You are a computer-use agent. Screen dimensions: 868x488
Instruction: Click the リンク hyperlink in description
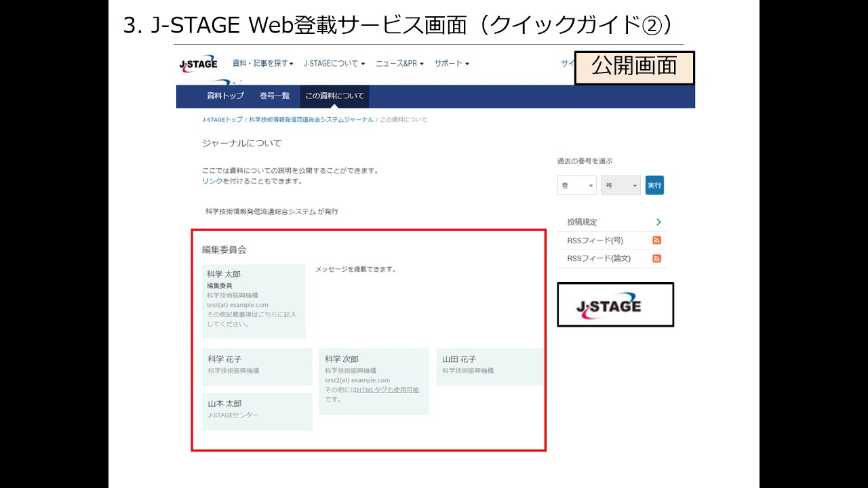[212, 182]
